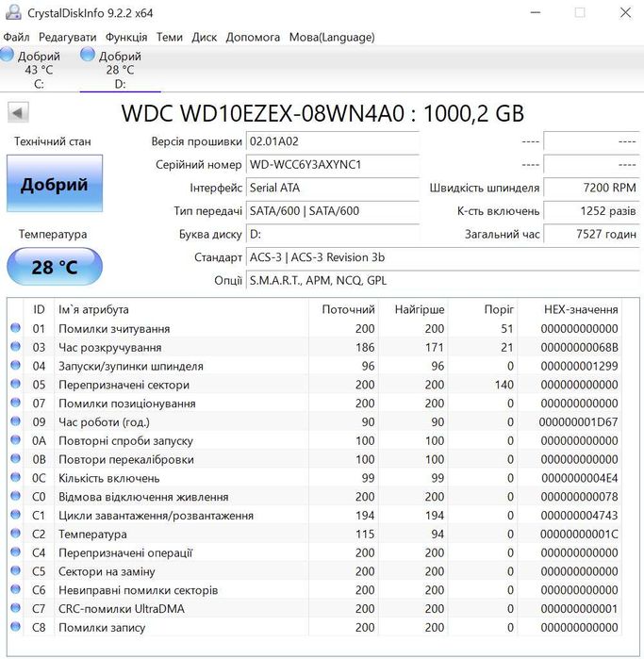Open the Диск menu

[x=205, y=38]
